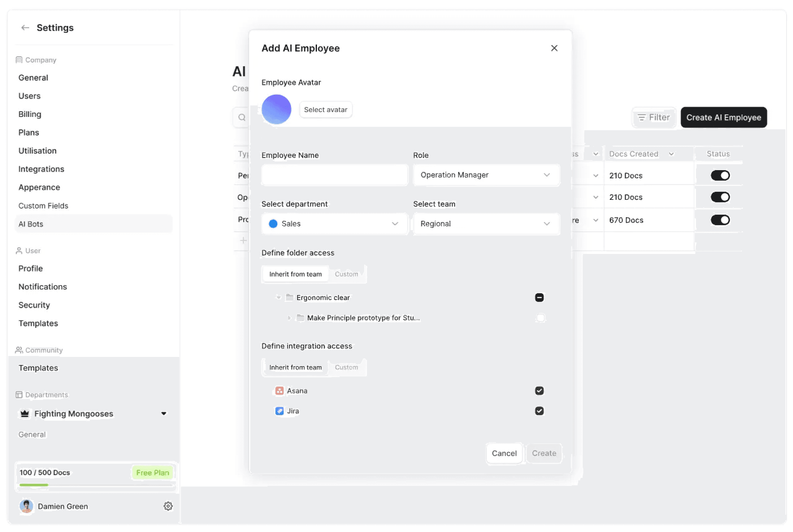Expand the Fighting Mongooses department menu
Screen dimensions: 793x532
[164, 414]
